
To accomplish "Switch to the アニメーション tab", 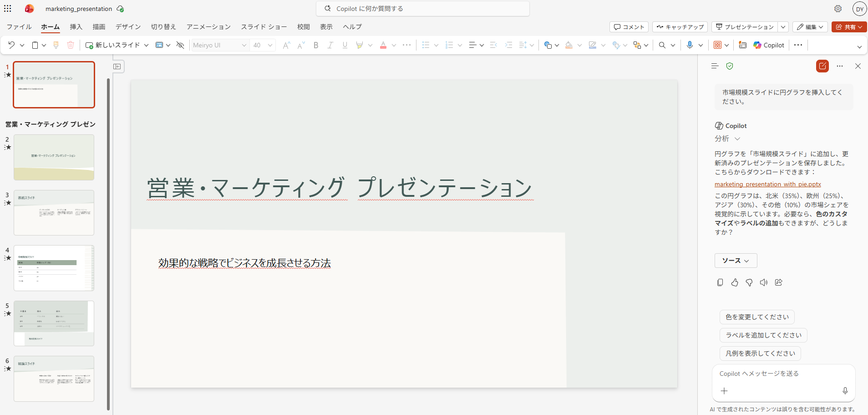I will point(208,27).
